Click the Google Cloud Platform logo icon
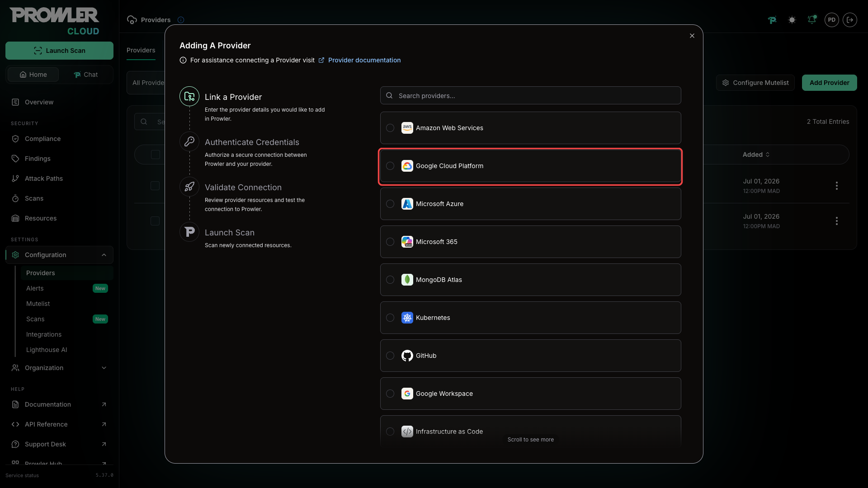Screen dimensions: 868x488 [x=407, y=166]
